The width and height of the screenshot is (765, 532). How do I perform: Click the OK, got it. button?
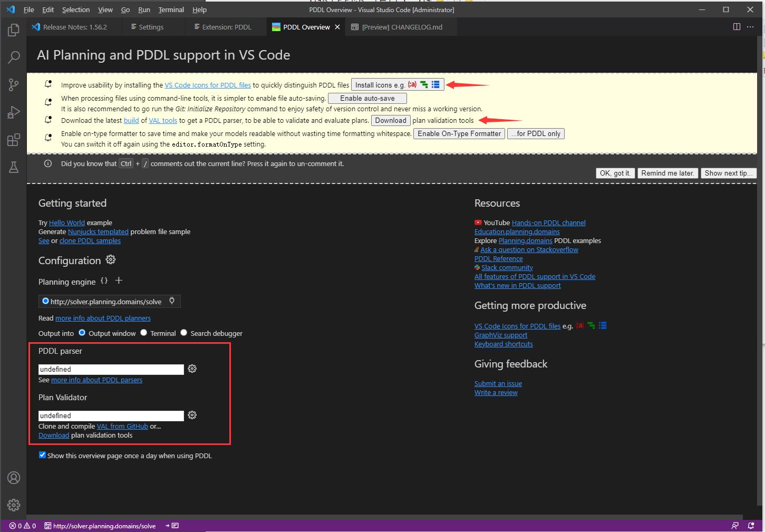pos(615,173)
